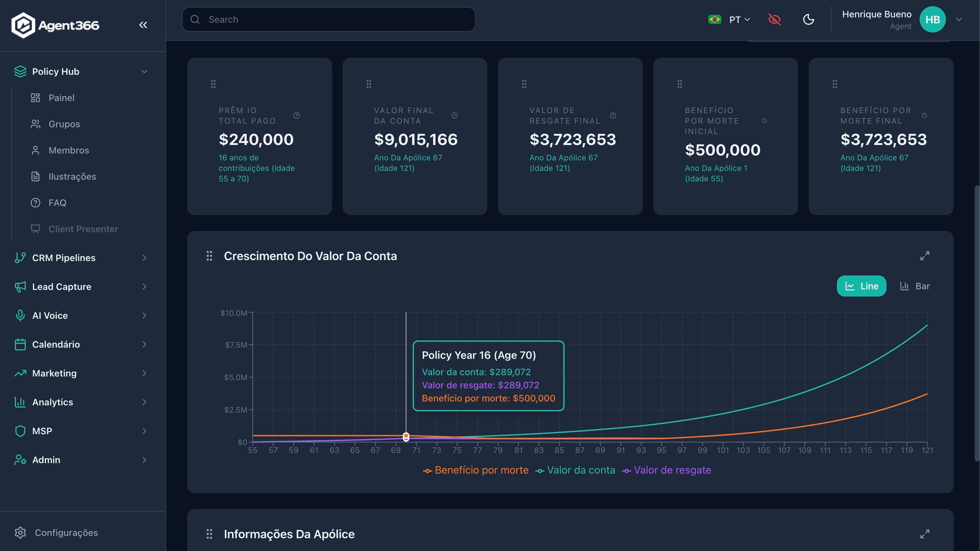This screenshot has width=980, height=551.
Task: Toggle dark mode with the moon icon
Action: point(809,19)
